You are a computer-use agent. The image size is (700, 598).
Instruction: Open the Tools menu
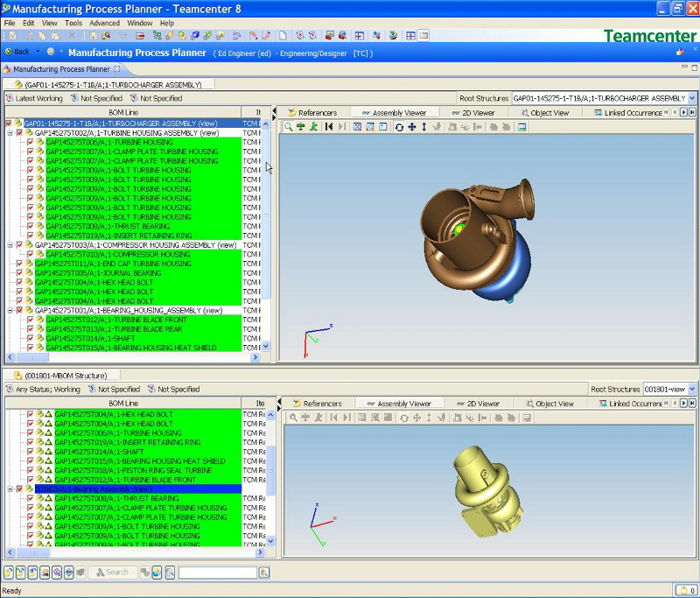click(73, 24)
